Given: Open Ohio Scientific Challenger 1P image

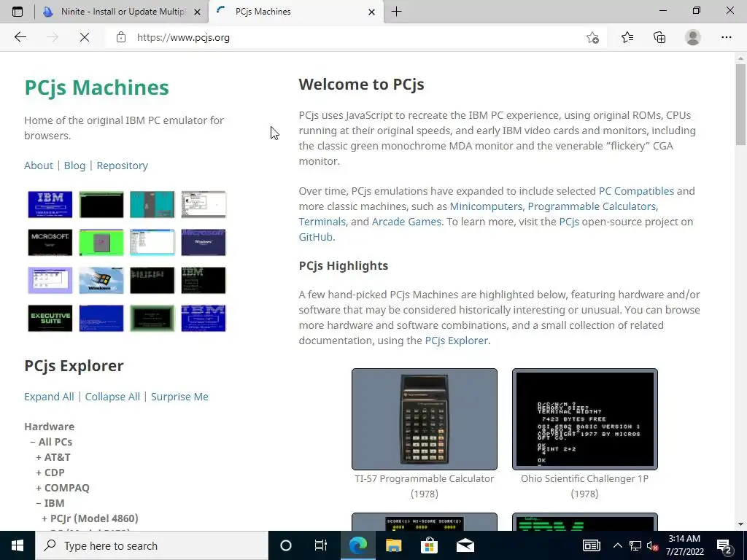Looking at the screenshot, I should (x=584, y=419).
